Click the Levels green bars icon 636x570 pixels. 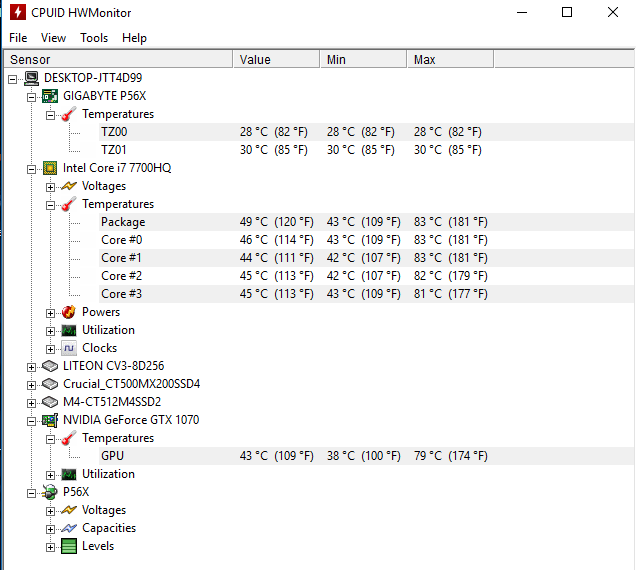pos(69,546)
